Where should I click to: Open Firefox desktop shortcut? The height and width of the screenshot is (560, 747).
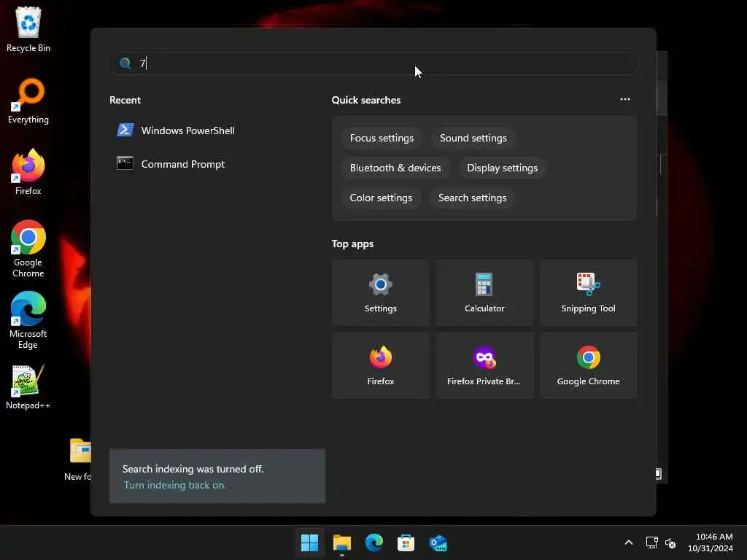28,172
